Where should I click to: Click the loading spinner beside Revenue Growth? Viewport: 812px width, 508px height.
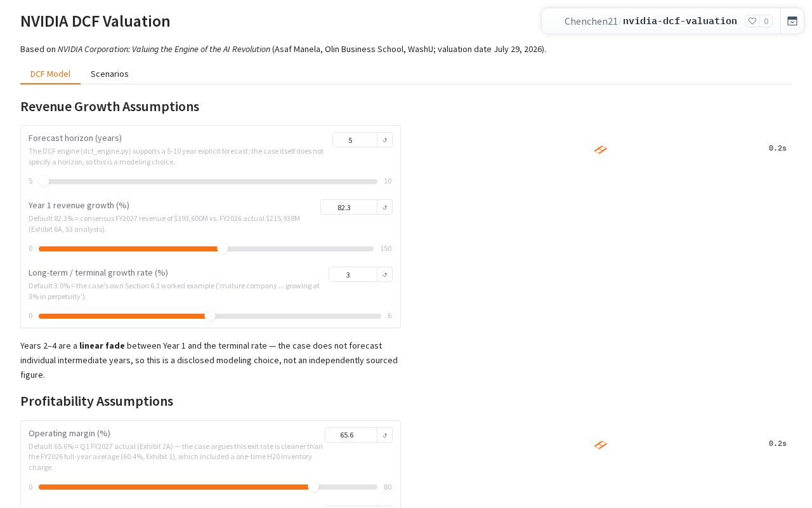click(601, 149)
